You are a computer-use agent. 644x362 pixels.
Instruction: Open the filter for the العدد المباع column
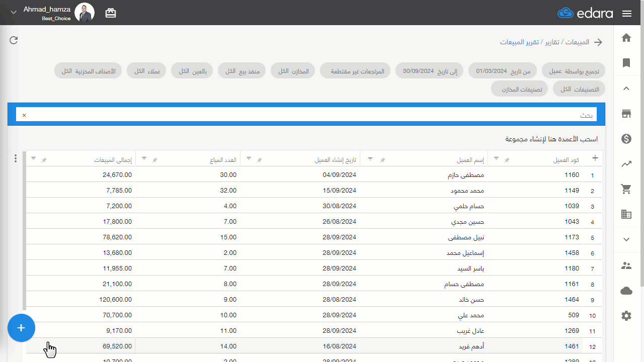tap(144, 158)
